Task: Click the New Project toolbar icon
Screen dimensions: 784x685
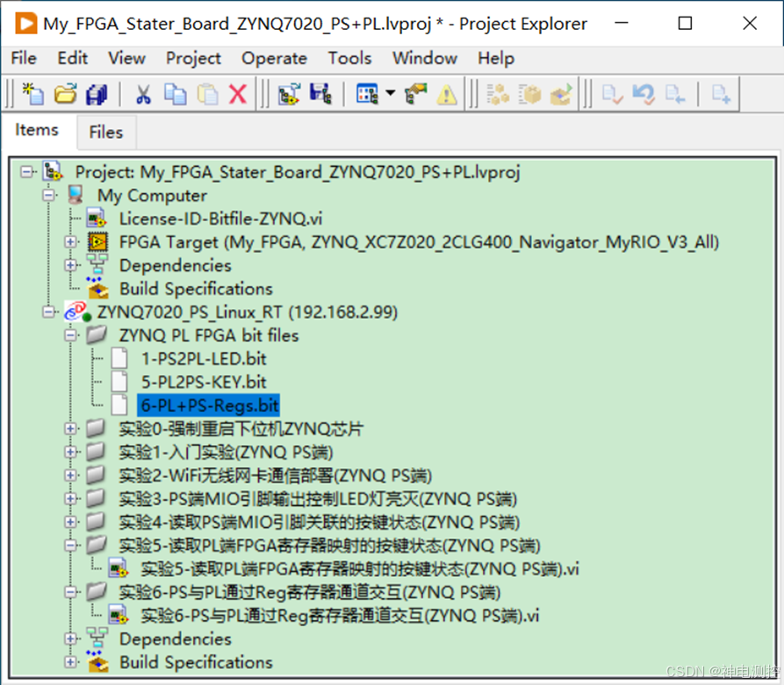Action: [x=33, y=93]
